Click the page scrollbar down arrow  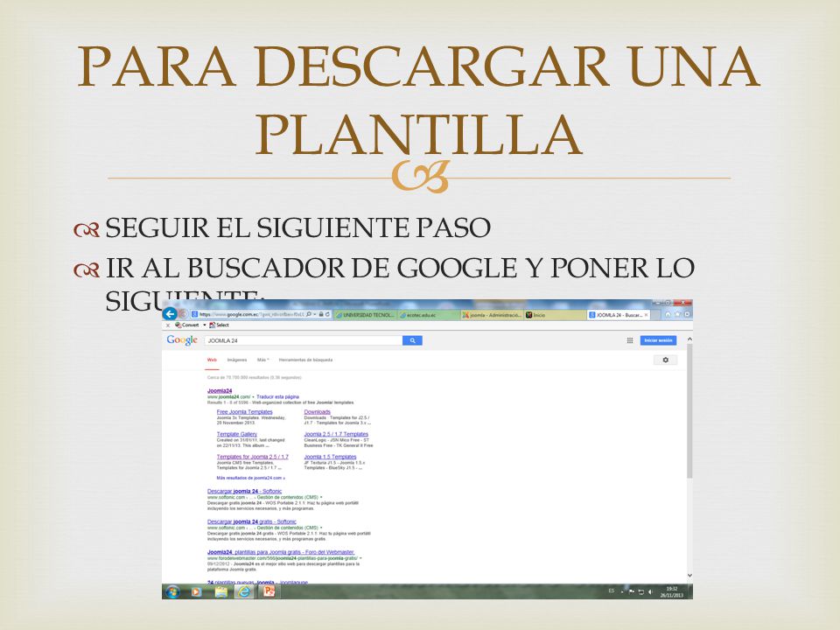(689, 576)
